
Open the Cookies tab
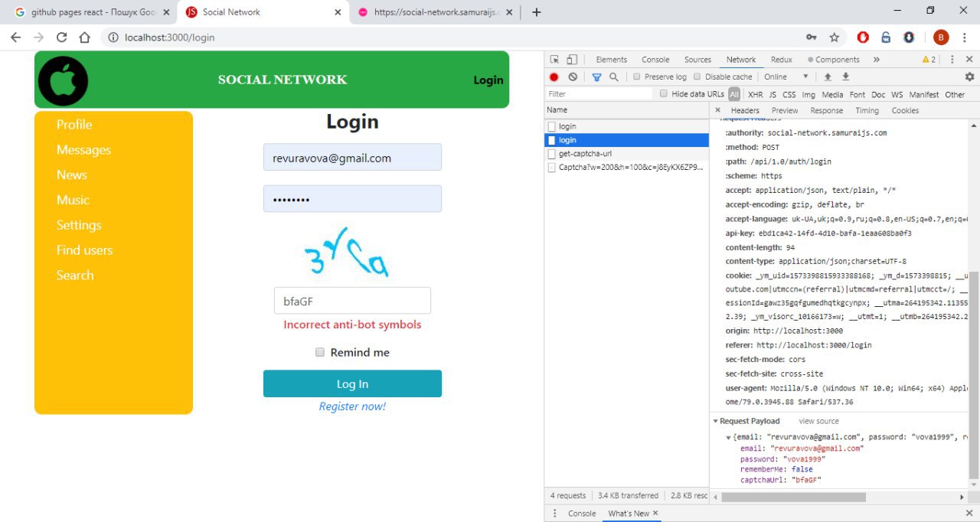pyautogui.click(x=905, y=110)
